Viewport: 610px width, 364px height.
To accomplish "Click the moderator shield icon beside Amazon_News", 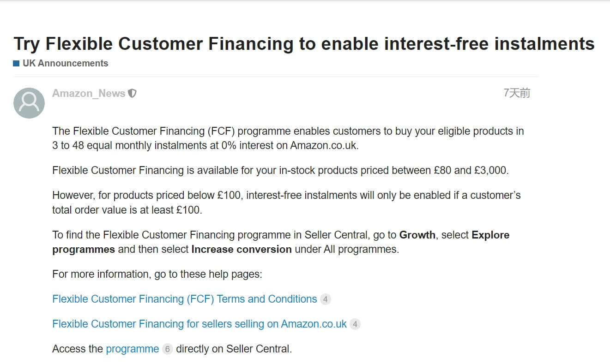I will 132,93.
